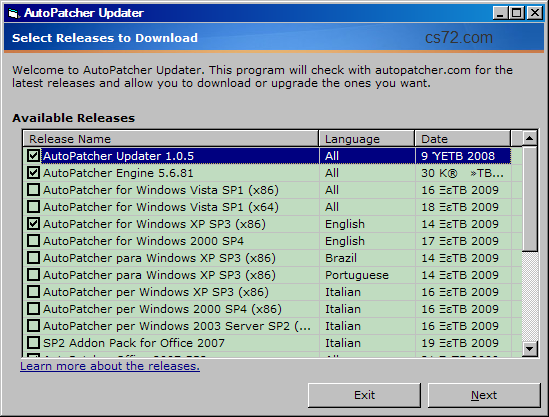Image resolution: width=549 pixels, height=417 pixels.
Task: Check the Portuguese AutoPatcher para Windows XP checkbox
Action: pyautogui.click(x=34, y=275)
